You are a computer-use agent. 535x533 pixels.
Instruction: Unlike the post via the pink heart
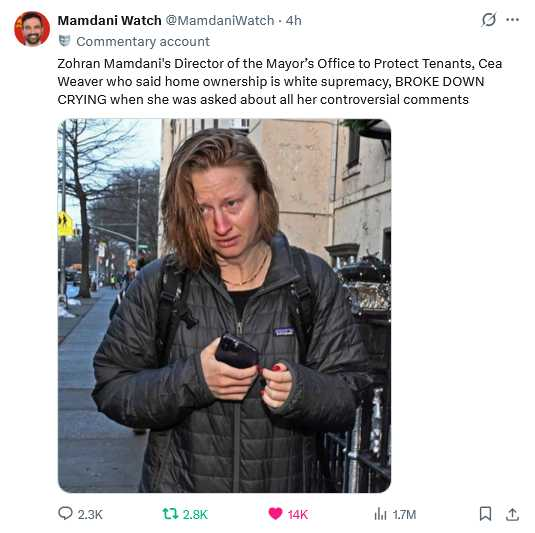[275, 514]
